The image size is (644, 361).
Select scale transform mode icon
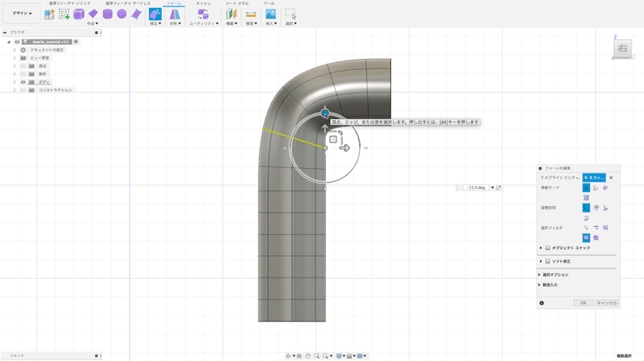click(586, 198)
